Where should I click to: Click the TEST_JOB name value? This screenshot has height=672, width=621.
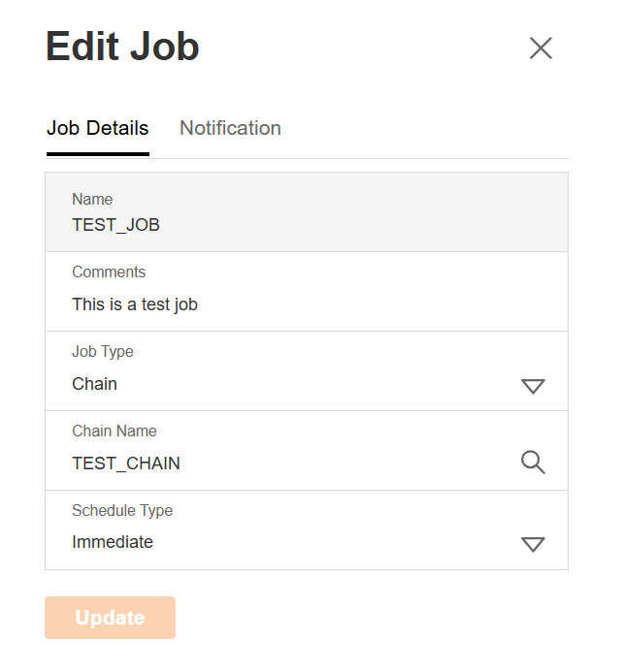click(x=115, y=225)
